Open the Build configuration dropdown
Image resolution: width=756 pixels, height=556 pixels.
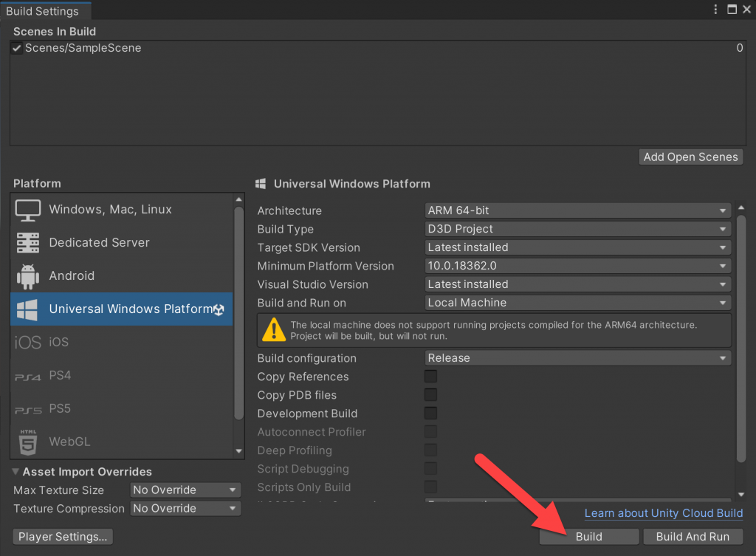pos(577,358)
